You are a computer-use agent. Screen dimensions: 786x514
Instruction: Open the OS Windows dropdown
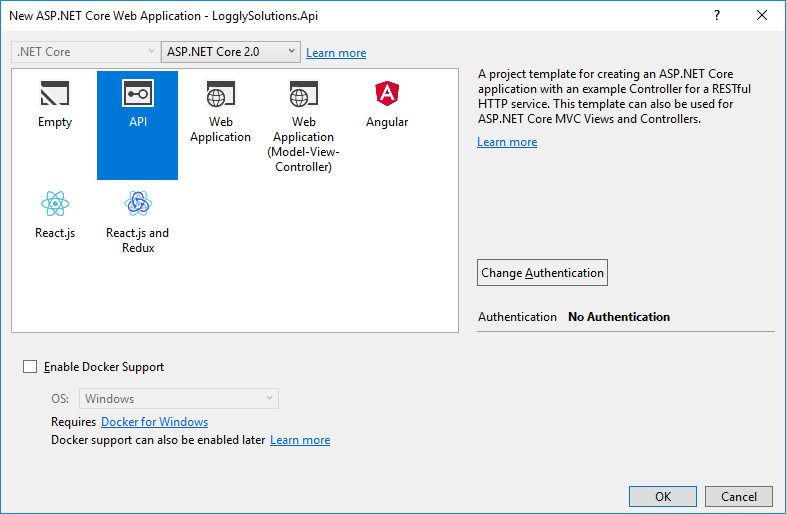click(x=178, y=399)
